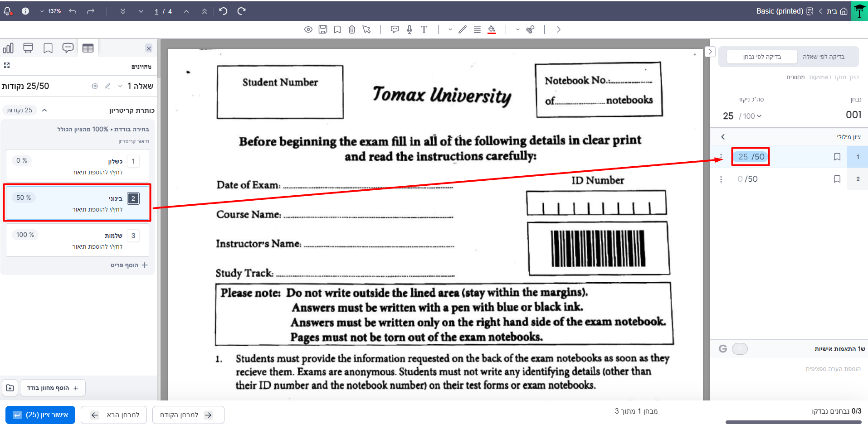Open the statistics bar chart tab

click(8, 48)
